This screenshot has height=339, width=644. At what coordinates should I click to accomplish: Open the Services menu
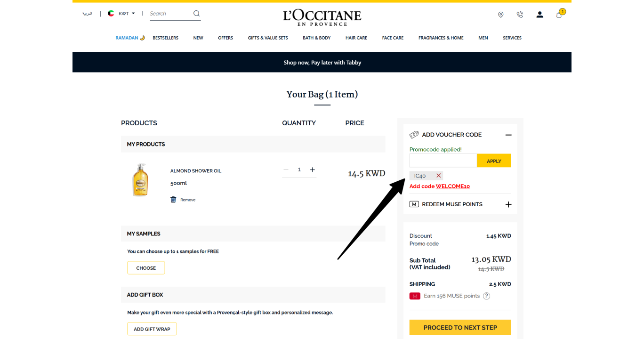(512, 38)
